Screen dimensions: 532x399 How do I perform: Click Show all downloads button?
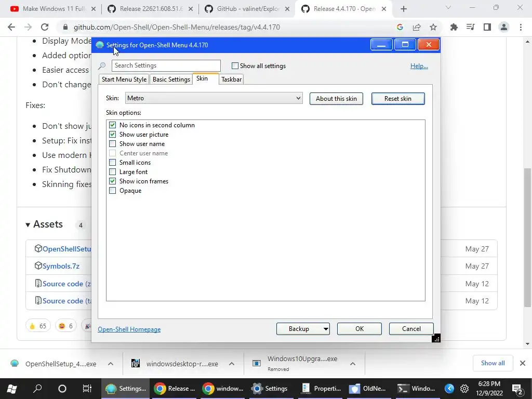[493, 363]
